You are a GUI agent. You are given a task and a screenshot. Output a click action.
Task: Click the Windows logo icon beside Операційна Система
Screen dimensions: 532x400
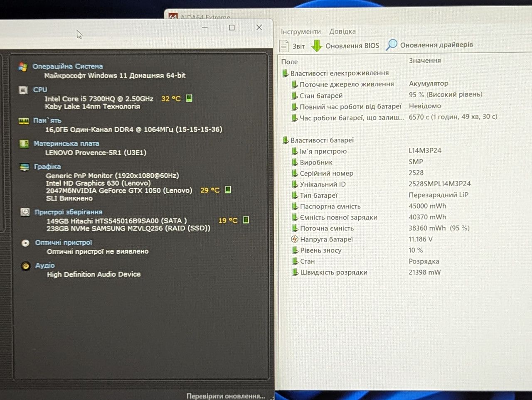tap(23, 67)
